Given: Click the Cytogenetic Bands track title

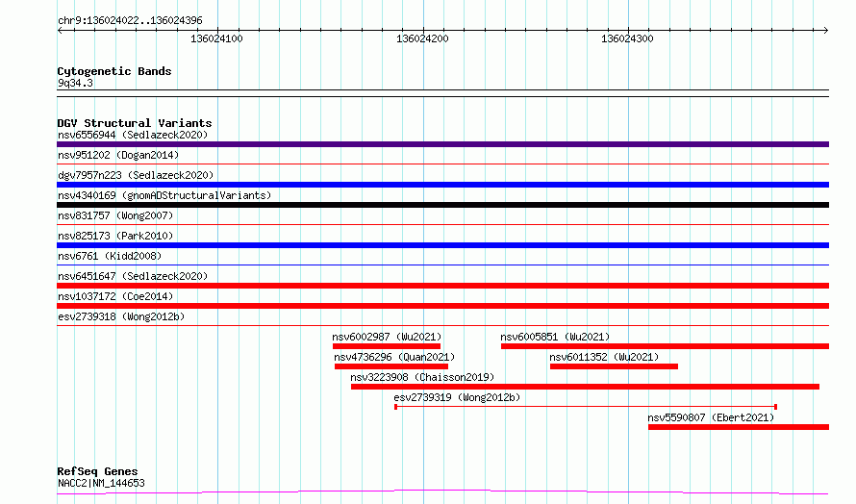Looking at the screenshot, I should (x=114, y=71).
